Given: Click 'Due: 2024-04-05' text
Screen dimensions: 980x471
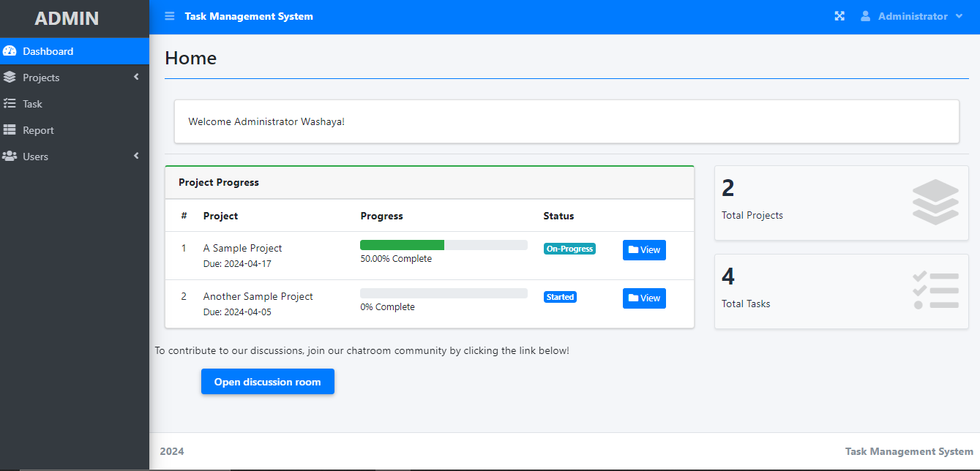Looking at the screenshot, I should tap(237, 312).
